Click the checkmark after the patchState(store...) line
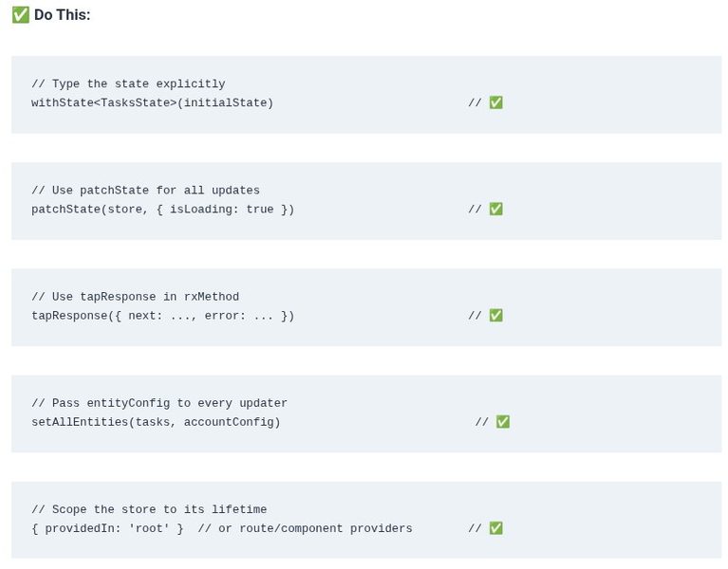This screenshot has width=728, height=569. (x=495, y=210)
